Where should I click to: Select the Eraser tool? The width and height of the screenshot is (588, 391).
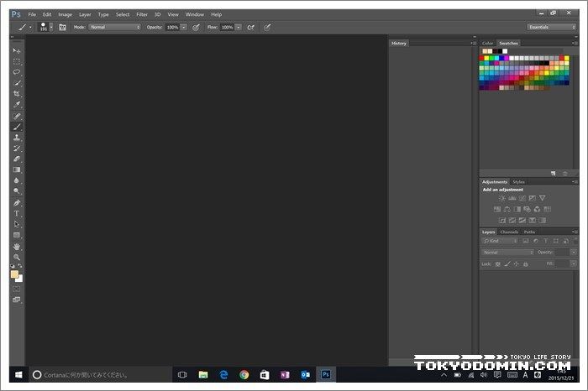[17, 159]
